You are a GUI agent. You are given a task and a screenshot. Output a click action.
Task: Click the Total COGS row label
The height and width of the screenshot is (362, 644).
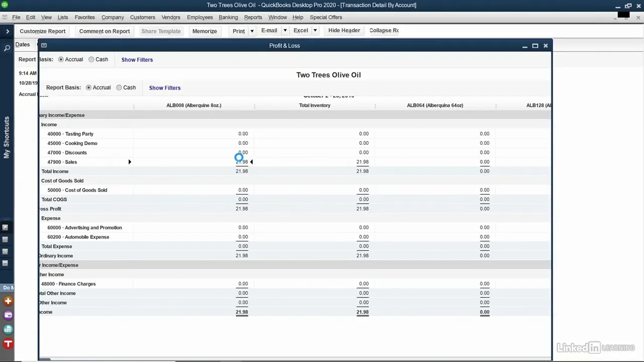54,200
